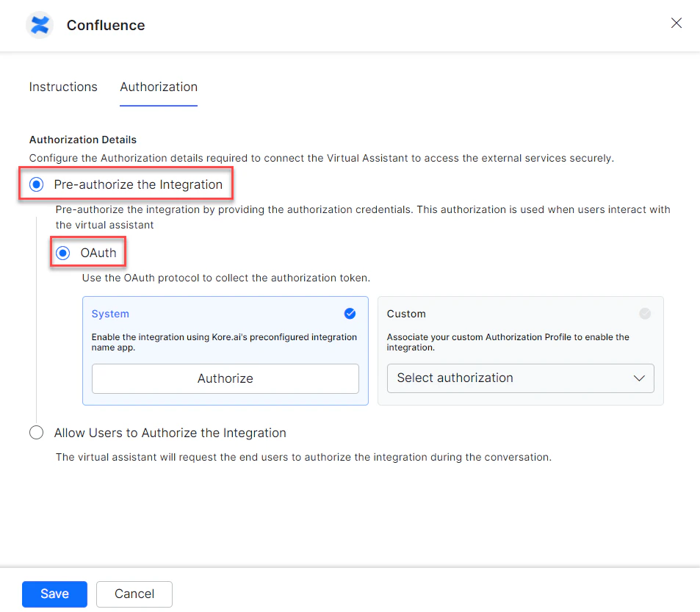This screenshot has width=700, height=612.
Task: Click the grayed checkmark on Custom card
Action: coord(645,314)
